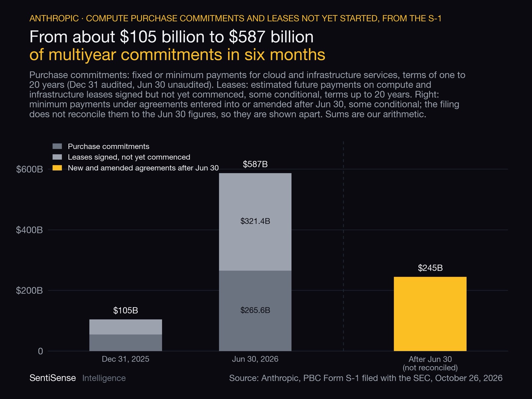Click the Source: Anthropic, PBC Form S-1 citation
Screen dimensions: 532x399
[366, 378]
